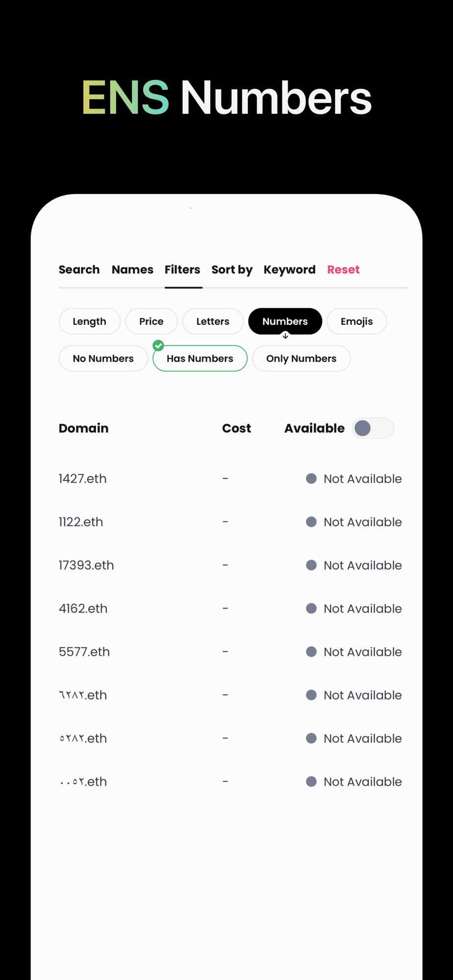Click the status dot for 4162.eth
The image size is (453, 980).
point(311,609)
